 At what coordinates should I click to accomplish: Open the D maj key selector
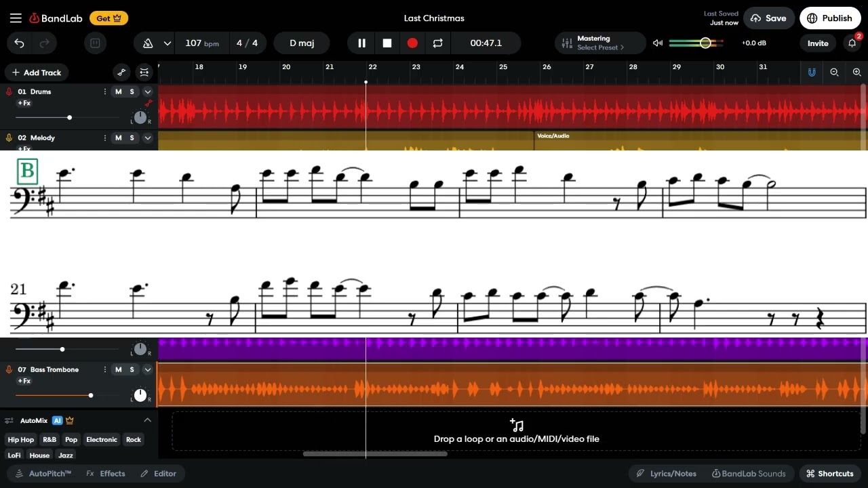[x=302, y=43]
